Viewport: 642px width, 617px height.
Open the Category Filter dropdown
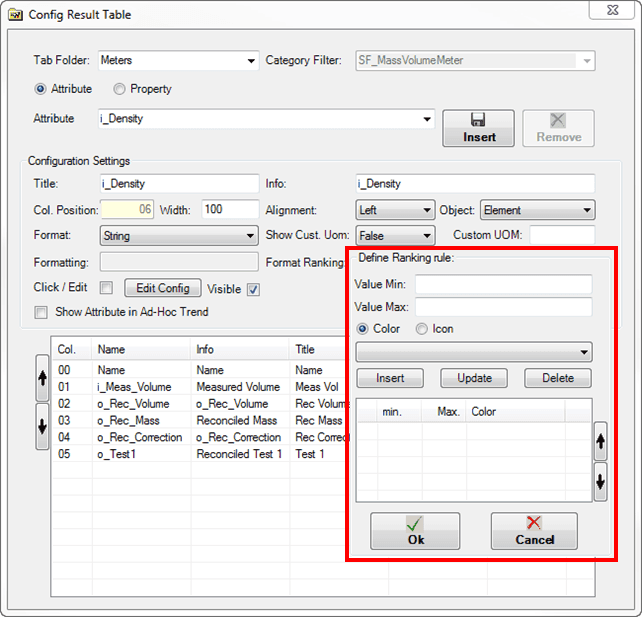coord(587,61)
